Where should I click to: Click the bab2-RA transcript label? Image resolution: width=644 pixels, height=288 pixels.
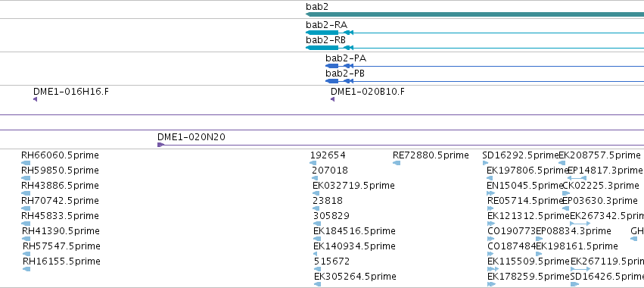326,25
